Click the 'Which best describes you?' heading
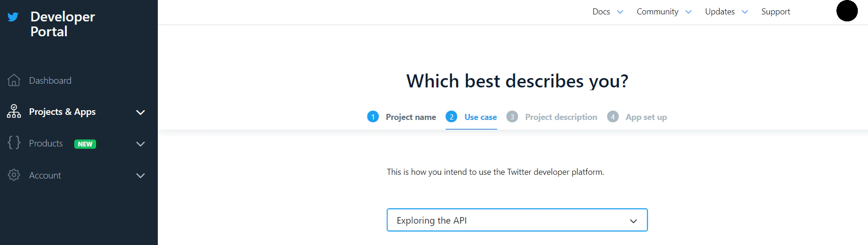Viewport: 868px width, 245px height. pyautogui.click(x=517, y=81)
